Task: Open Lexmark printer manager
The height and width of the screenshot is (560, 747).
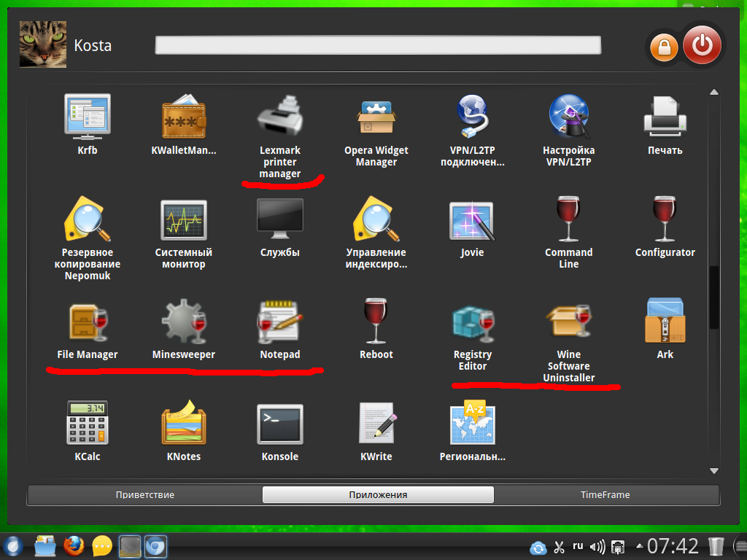Action: click(x=279, y=116)
